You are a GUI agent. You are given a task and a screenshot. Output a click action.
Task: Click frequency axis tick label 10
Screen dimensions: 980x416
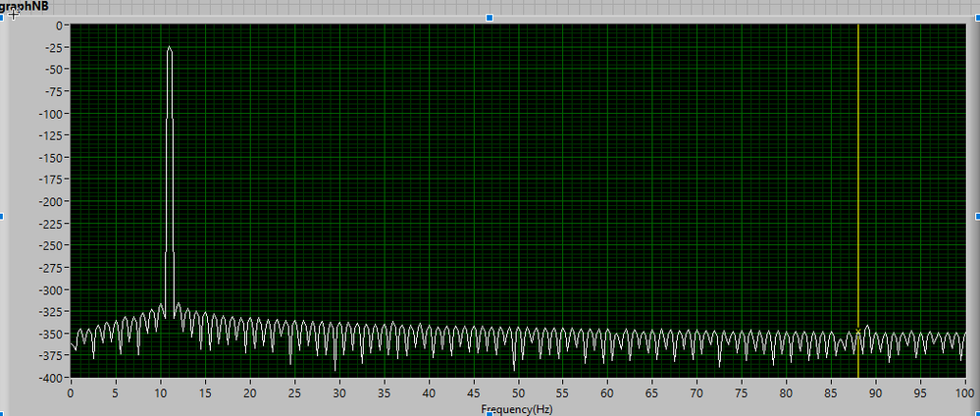tap(160, 393)
